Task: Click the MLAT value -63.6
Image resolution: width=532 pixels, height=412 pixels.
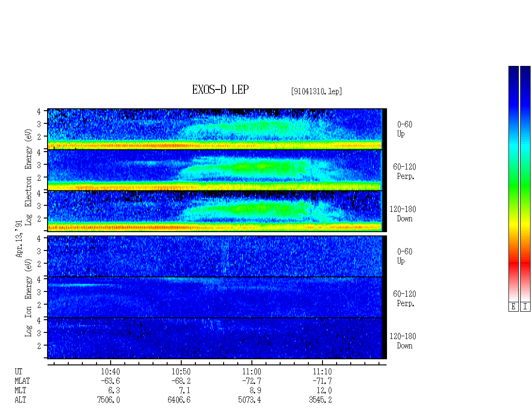Action: 110,381
